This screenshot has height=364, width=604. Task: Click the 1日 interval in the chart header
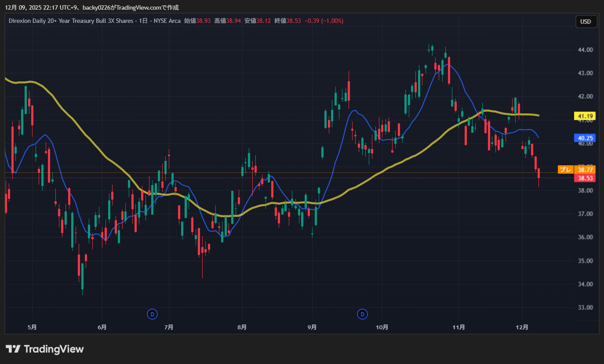click(x=143, y=21)
